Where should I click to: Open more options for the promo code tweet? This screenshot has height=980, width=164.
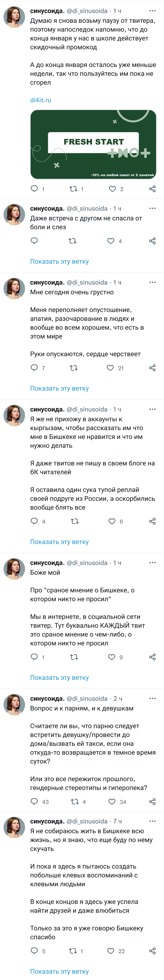coord(152,11)
